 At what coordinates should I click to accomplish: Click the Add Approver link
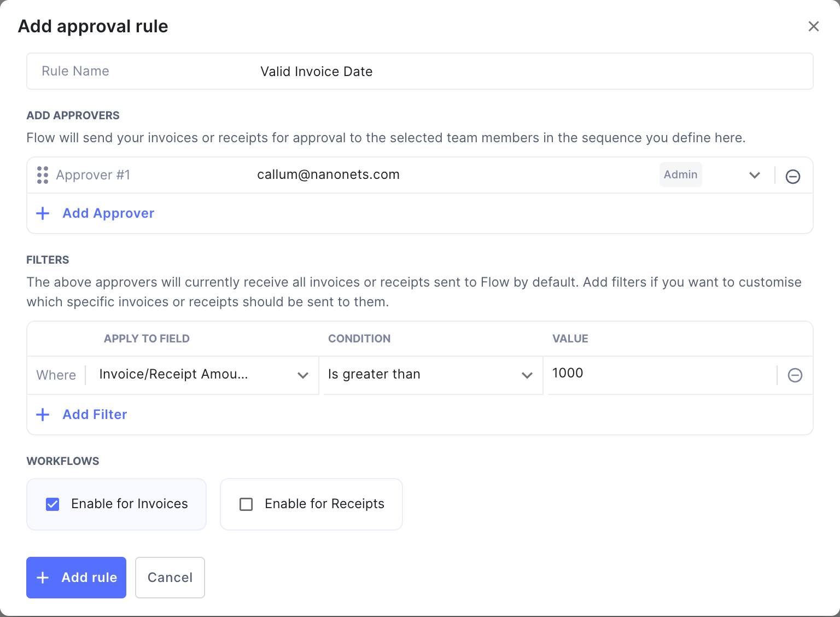point(108,213)
